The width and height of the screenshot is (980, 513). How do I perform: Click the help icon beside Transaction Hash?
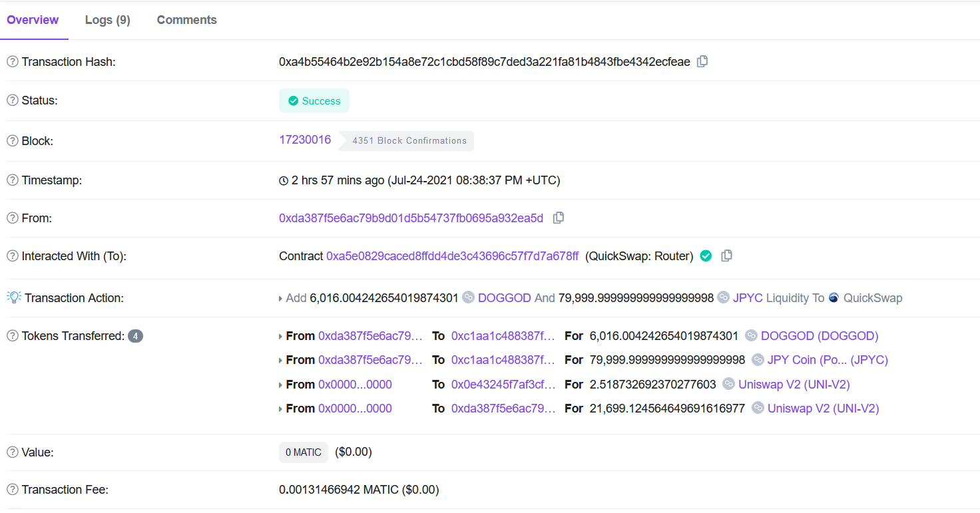12,62
